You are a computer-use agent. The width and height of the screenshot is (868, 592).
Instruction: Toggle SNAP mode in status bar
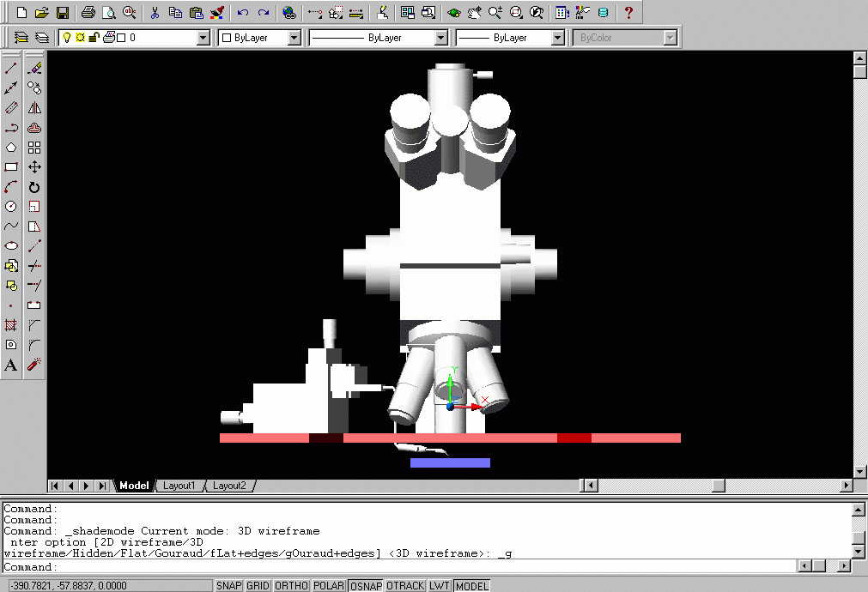coord(228,585)
